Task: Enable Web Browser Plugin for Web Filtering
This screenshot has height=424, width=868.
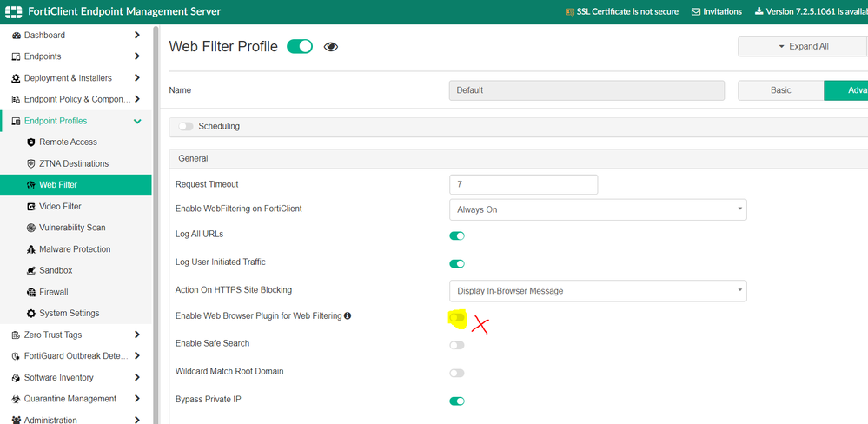Action: click(457, 317)
